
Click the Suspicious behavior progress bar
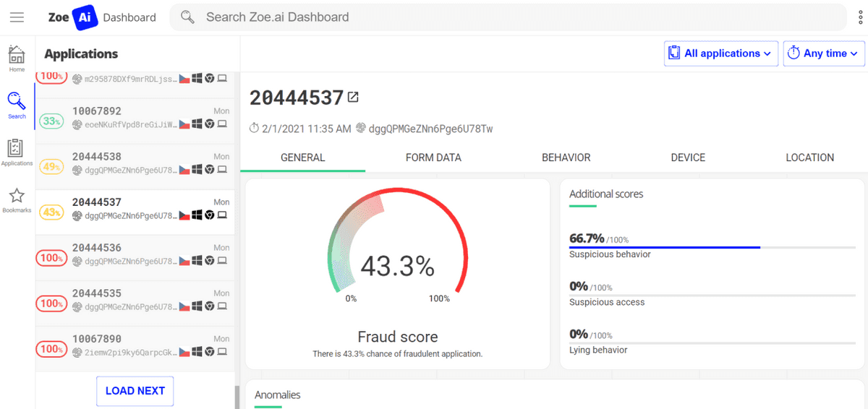point(712,247)
